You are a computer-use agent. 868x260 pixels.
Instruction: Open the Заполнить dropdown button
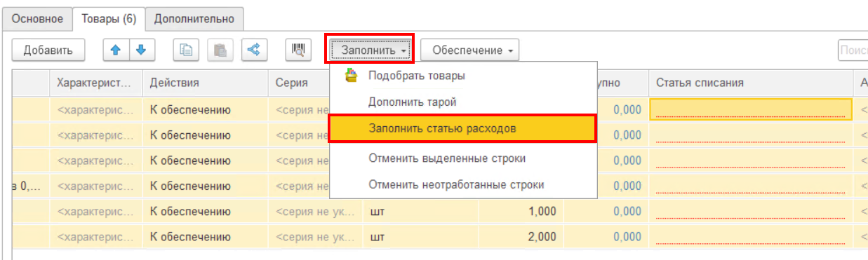point(373,50)
